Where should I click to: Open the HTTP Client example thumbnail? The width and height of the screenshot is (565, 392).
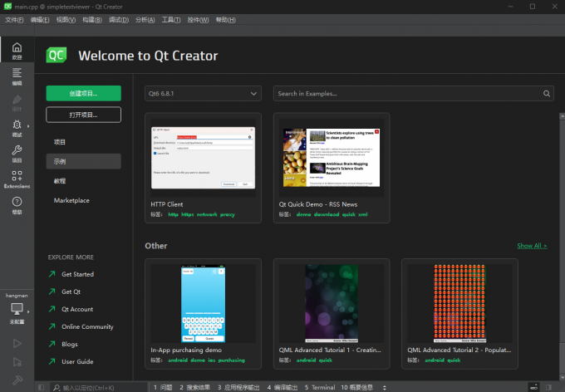203,159
